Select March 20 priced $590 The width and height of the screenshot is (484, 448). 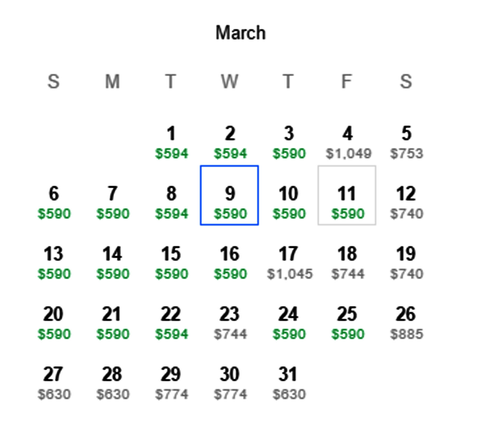point(54,323)
